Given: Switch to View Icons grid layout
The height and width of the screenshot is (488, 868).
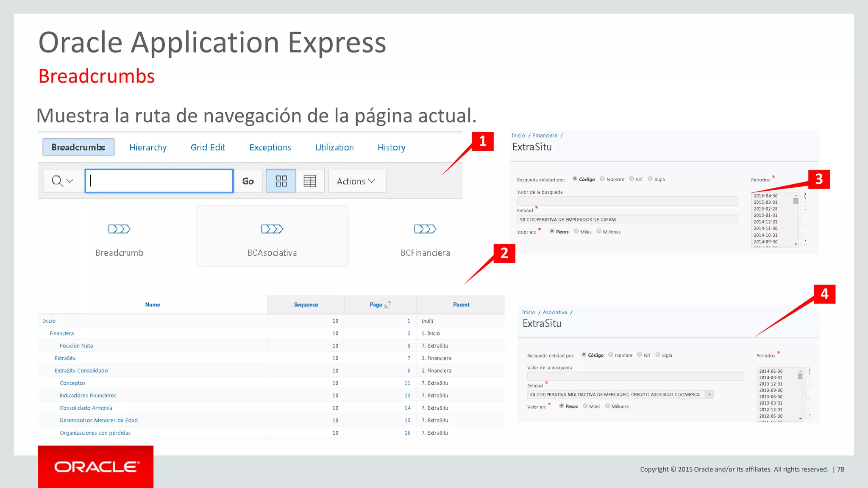Looking at the screenshot, I should (281, 181).
